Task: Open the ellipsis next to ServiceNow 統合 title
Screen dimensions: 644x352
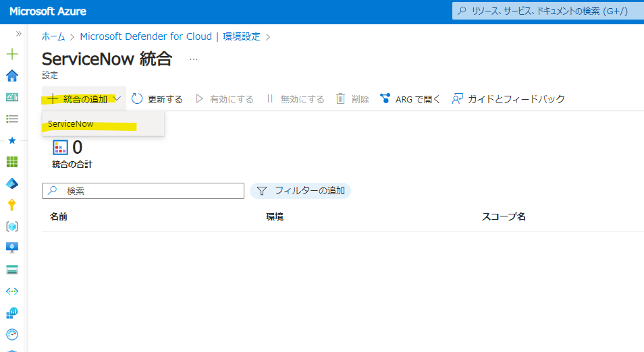Action: 194,59
